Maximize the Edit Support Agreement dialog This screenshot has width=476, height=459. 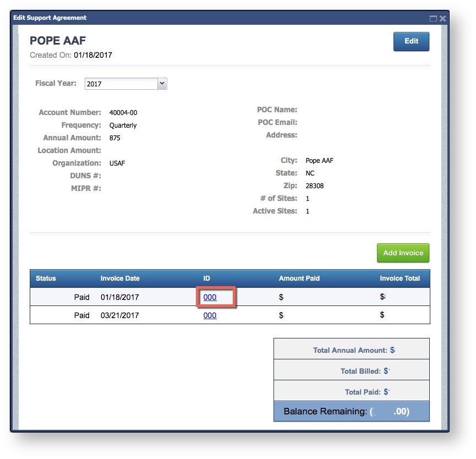coord(433,18)
